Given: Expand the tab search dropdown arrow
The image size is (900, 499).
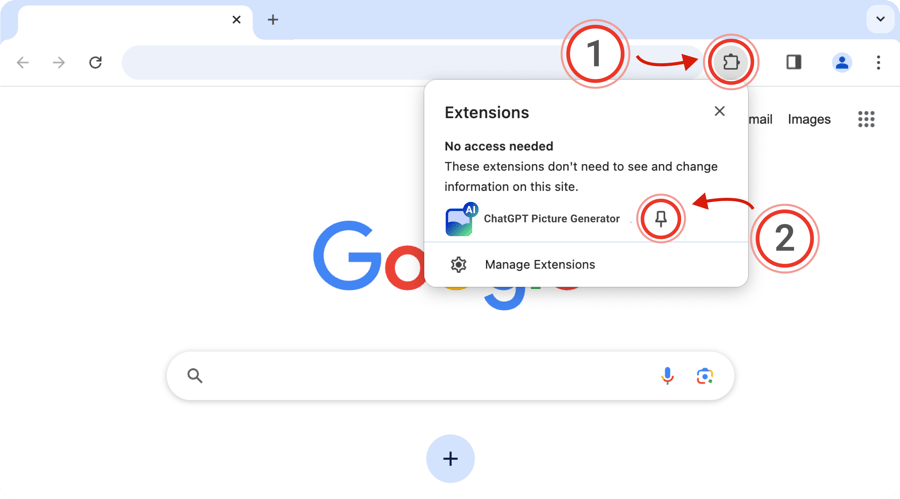Looking at the screenshot, I should [x=880, y=19].
